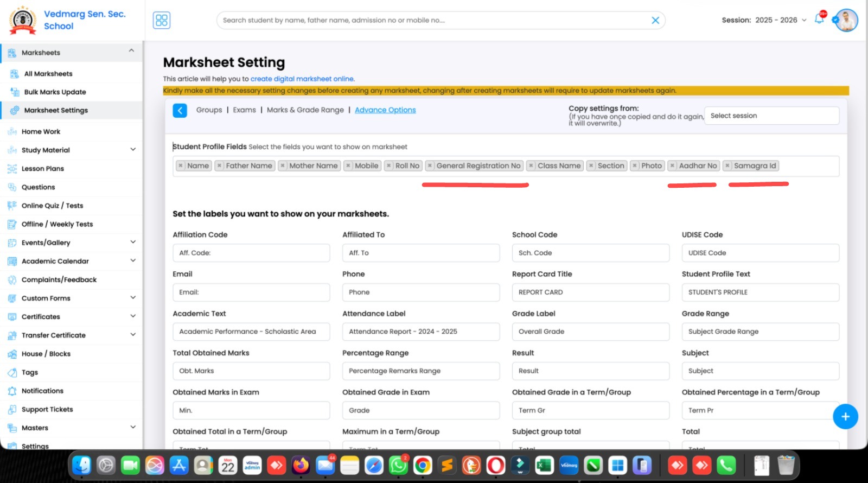Open Excel from the dock
Screen dimensions: 868x483
pos(544,465)
